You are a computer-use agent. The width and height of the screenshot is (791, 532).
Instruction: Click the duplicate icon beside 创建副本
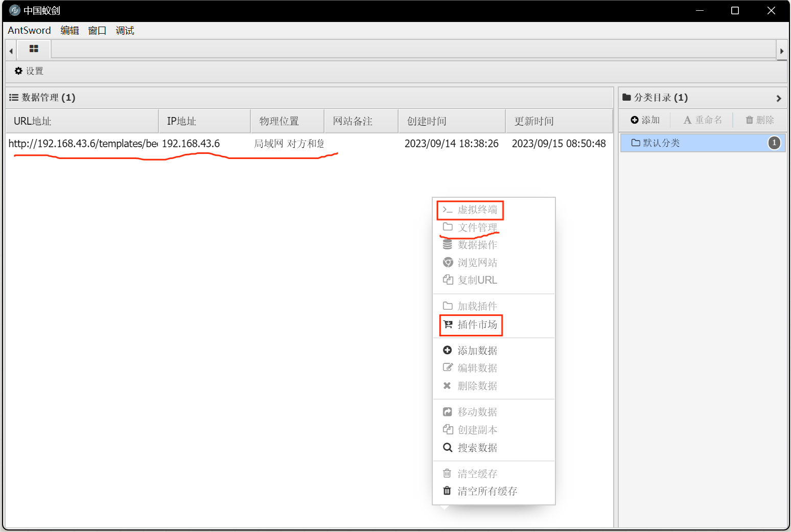click(x=448, y=429)
